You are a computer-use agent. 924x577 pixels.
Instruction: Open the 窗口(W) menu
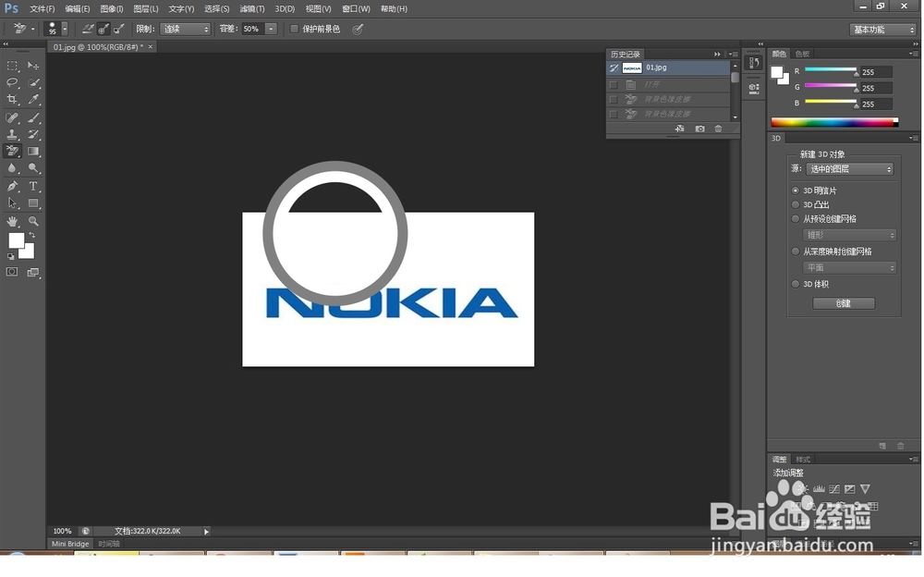356,9
